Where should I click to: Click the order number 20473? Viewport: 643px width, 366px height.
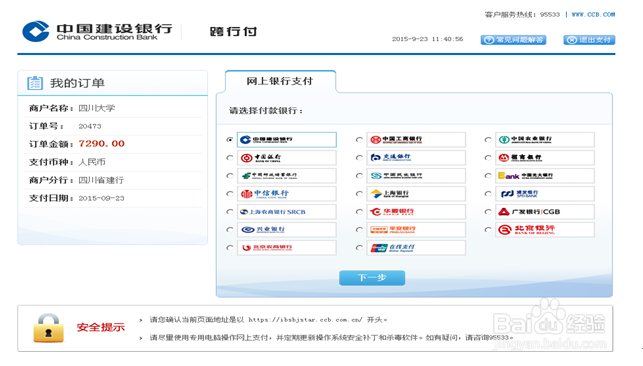[x=90, y=126]
